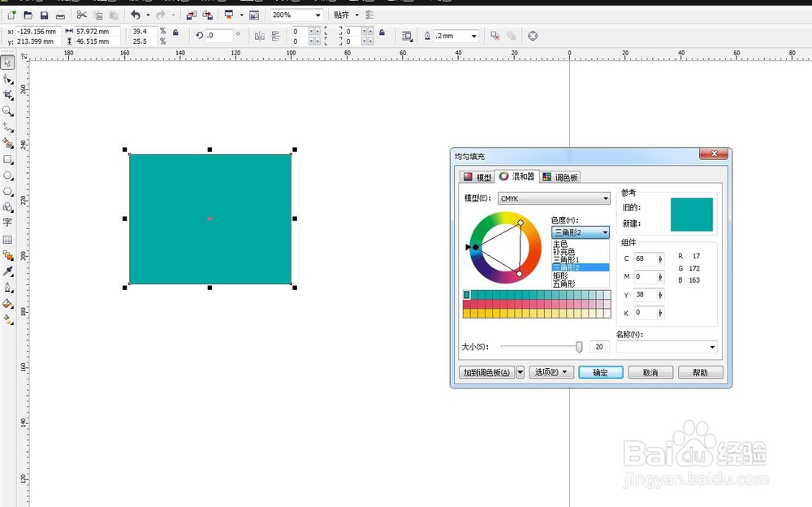Switch to the 混和器 tab
The width and height of the screenshot is (812, 507).
tap(516, 176)
